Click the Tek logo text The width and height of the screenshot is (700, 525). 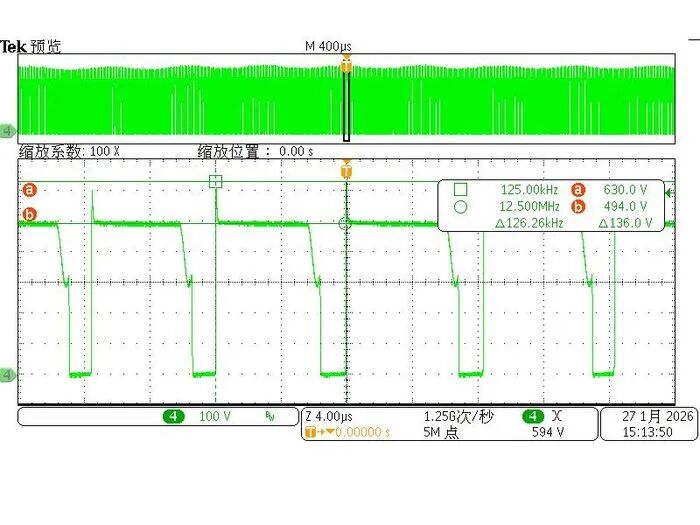pyautogui.click(x=13, y=46)
